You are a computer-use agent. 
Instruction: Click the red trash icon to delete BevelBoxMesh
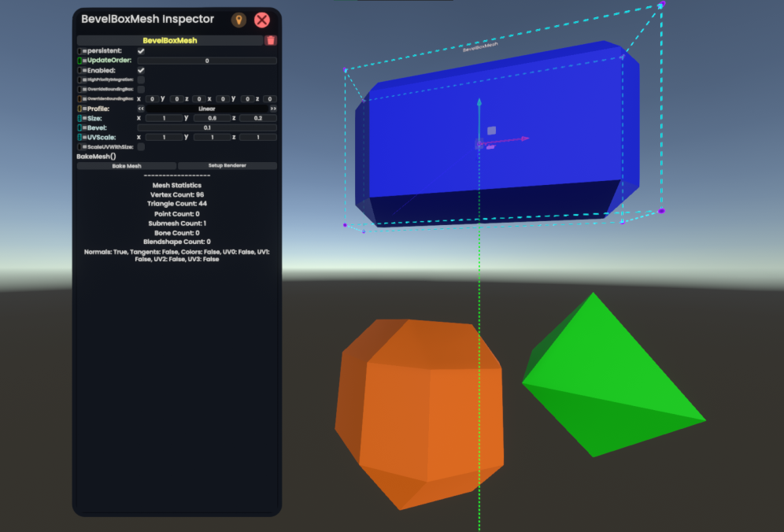(271, 40)
